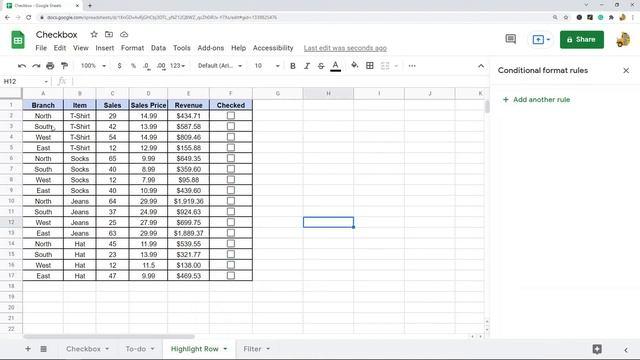The height and width of the screenshot is (360, 640).
Task: Open the All Sheets list icon
Action: click(43, 349)
